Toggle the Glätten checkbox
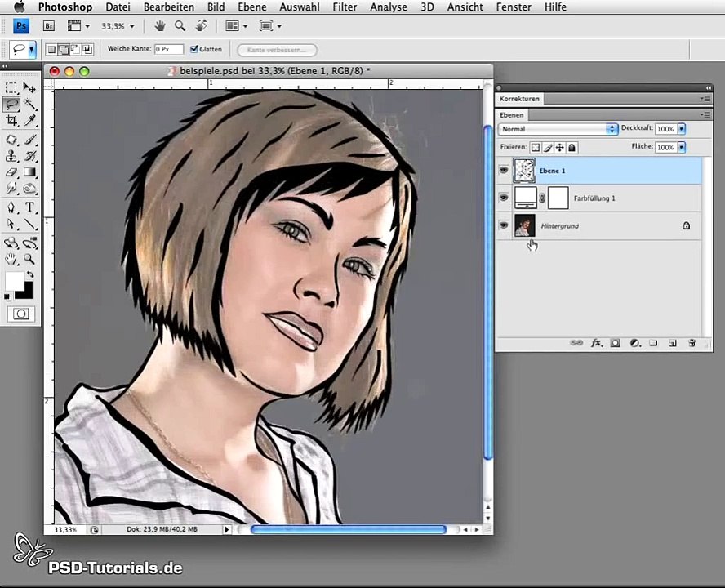The height and width of the screenshot is (588, 725). click(194, 49)
